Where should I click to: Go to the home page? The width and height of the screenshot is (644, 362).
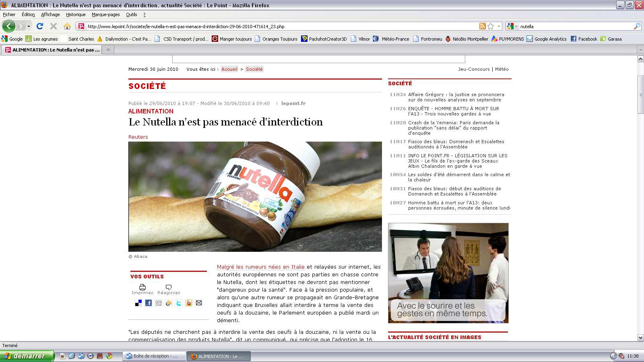(67, 26)
